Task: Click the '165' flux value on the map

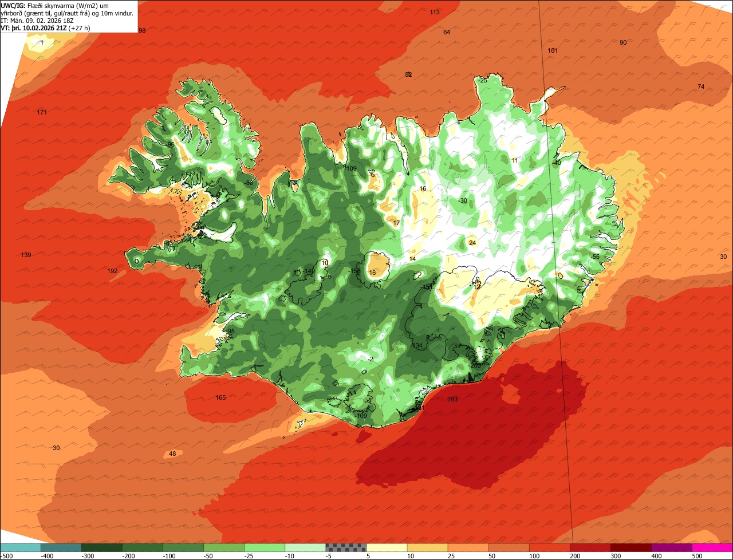Action: coord(220,397)
